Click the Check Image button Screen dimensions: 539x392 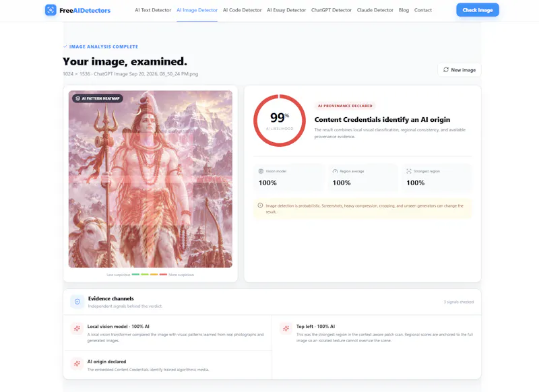(x=478, y=10)
